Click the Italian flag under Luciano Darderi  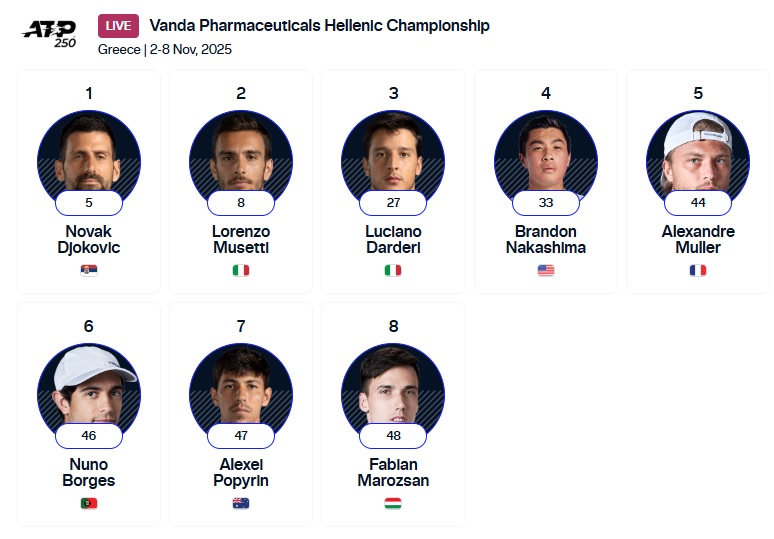(x=393, y=270)
